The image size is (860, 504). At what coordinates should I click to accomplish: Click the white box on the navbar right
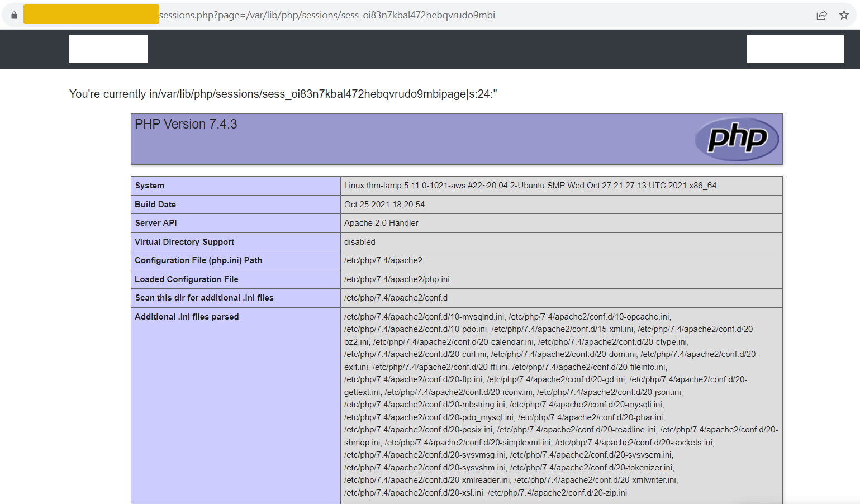(x=795, y=49)
